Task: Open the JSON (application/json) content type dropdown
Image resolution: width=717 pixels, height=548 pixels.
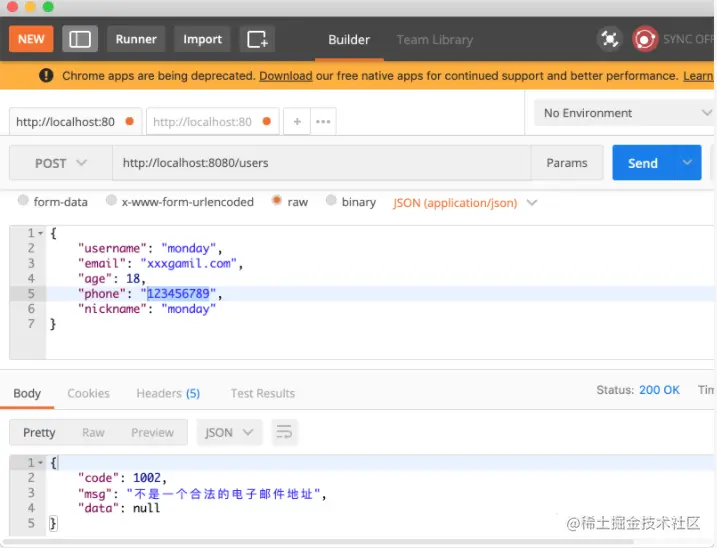Action: tap(465, 203)
